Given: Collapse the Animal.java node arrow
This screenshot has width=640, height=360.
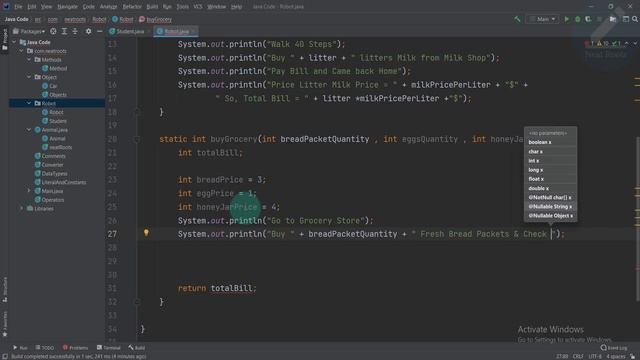Looking at the screenshot, I should pyautogui.click(x=29, y=130).
